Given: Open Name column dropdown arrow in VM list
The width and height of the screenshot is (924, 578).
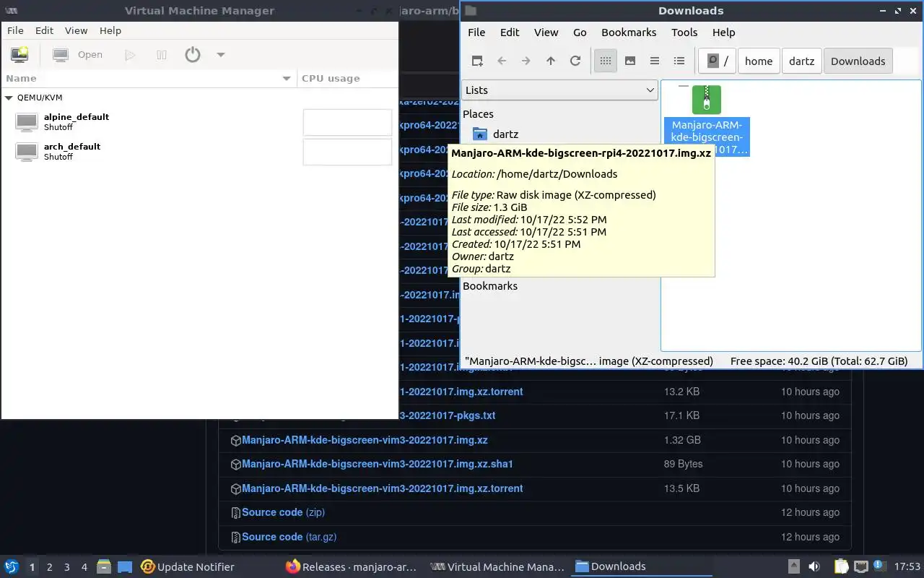Looking at the screenshot, I should point(287,78).
